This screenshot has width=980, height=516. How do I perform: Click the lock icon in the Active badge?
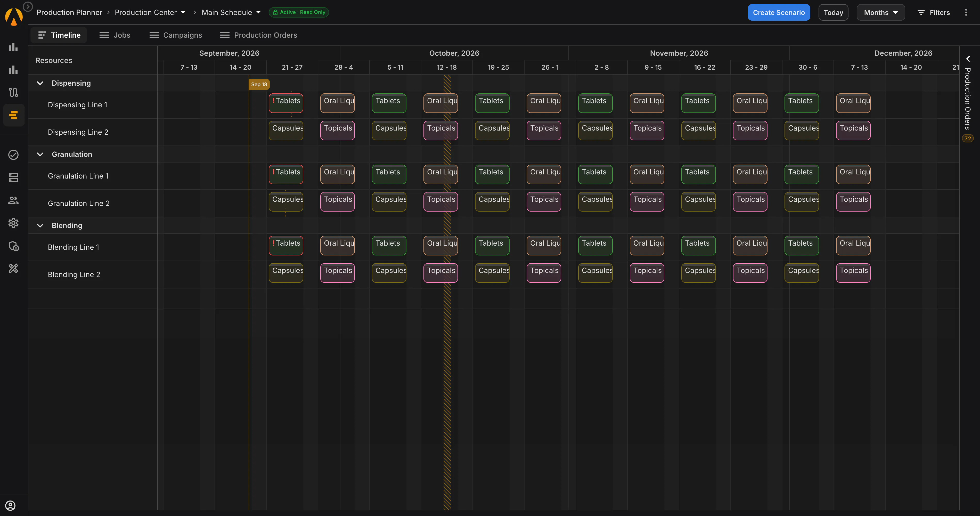[x=275, y=12]
